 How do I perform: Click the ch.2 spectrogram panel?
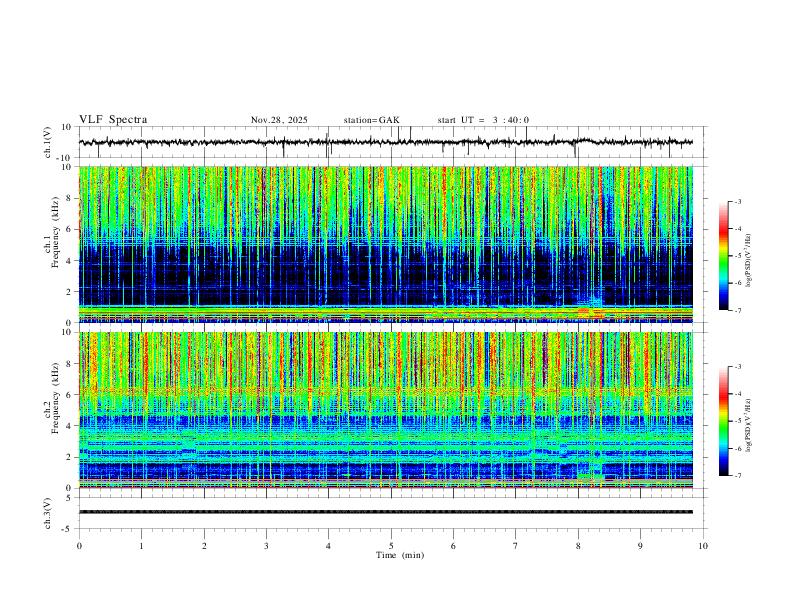(x=386, y=410)
